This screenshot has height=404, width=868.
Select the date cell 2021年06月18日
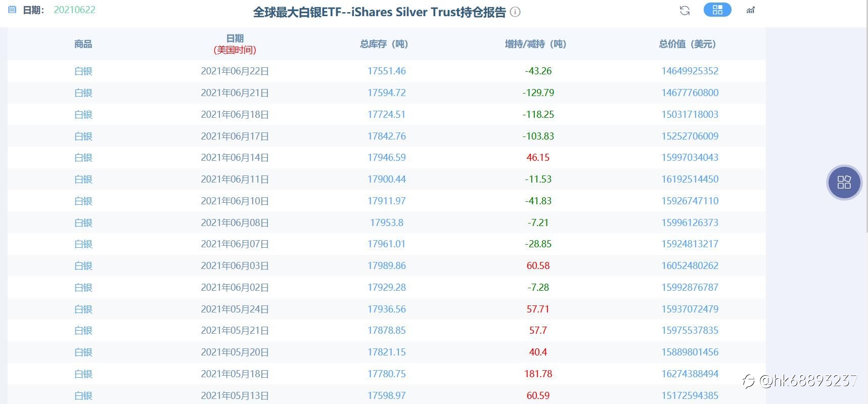(235, 114)
